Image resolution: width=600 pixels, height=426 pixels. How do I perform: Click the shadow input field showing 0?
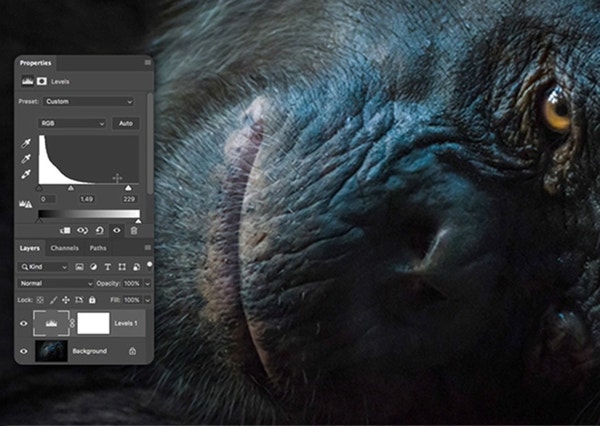[x=48, y=199]
